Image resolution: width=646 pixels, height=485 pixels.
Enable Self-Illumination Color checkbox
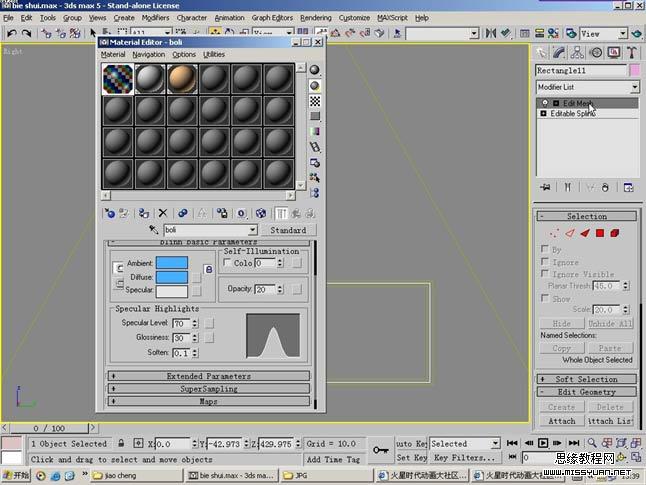(227, 262)
